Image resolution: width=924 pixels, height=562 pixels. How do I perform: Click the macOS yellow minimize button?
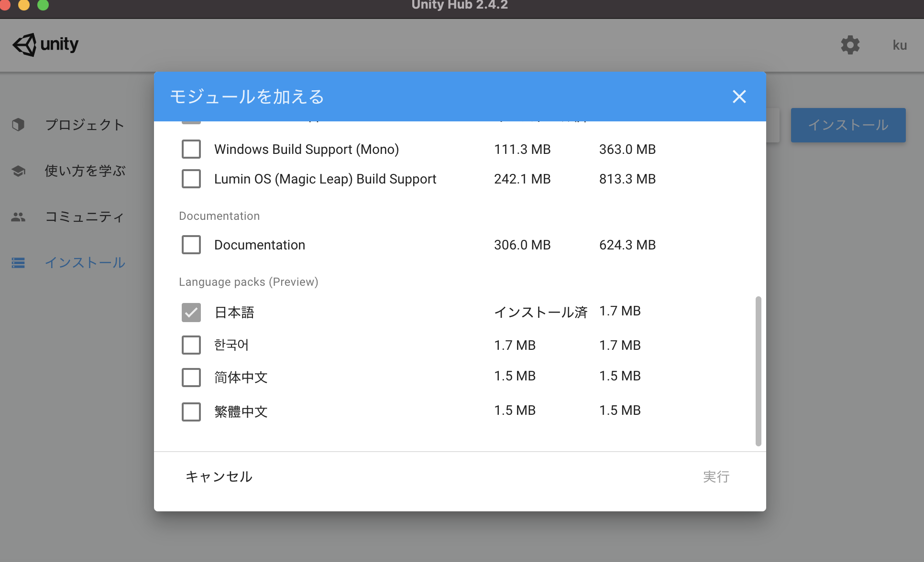tap(24, 4)
